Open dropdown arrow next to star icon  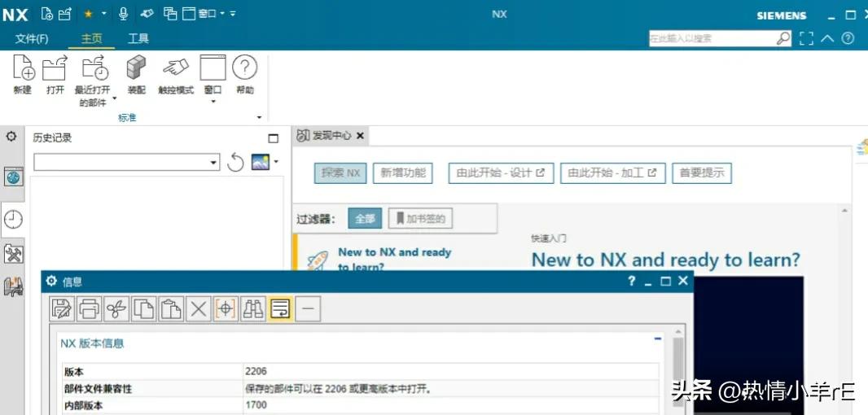[103, 14]
